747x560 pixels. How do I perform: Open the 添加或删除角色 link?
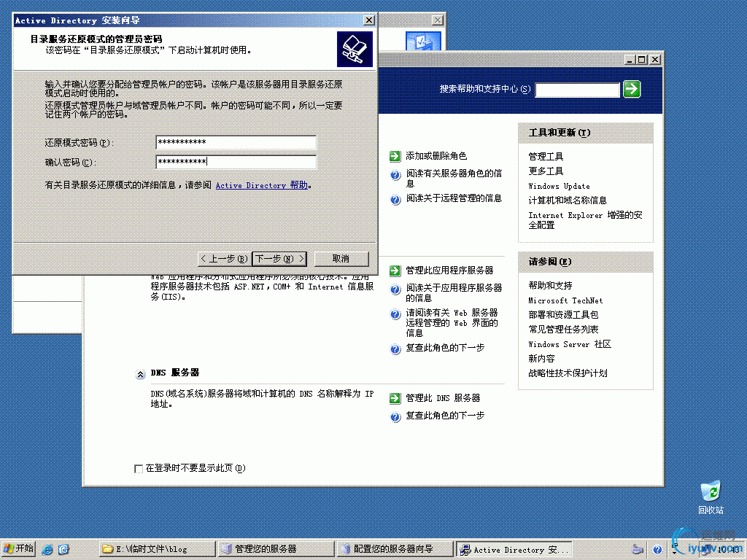click(x=436, y=156)
